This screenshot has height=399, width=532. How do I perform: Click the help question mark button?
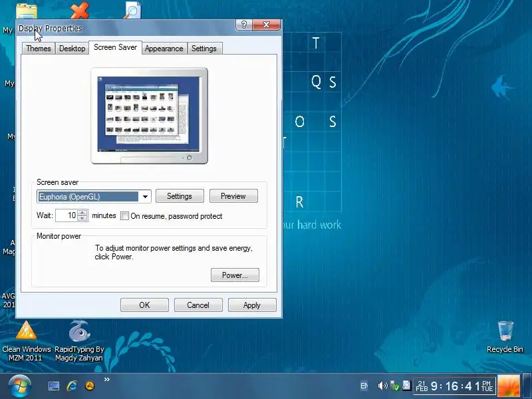[243, 25]
